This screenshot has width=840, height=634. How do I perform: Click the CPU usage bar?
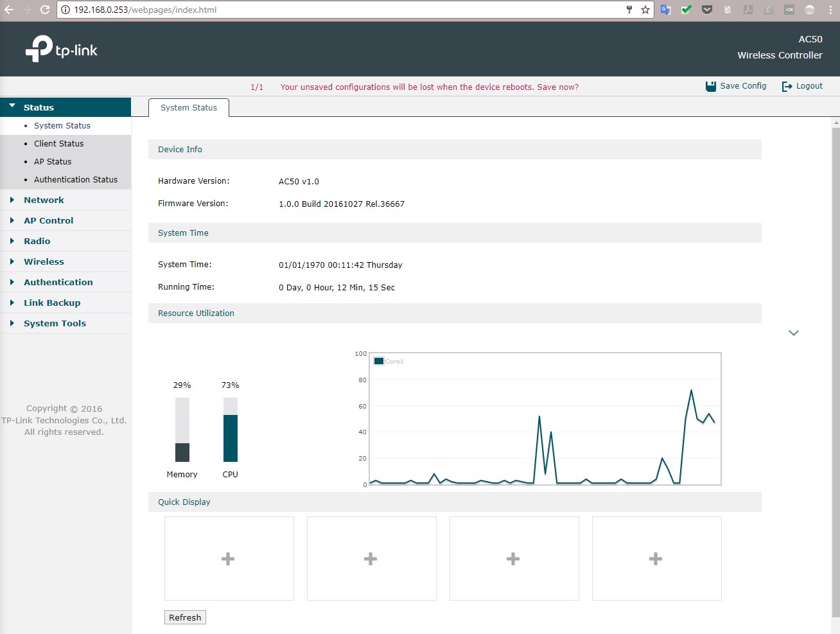coord(230,430)
